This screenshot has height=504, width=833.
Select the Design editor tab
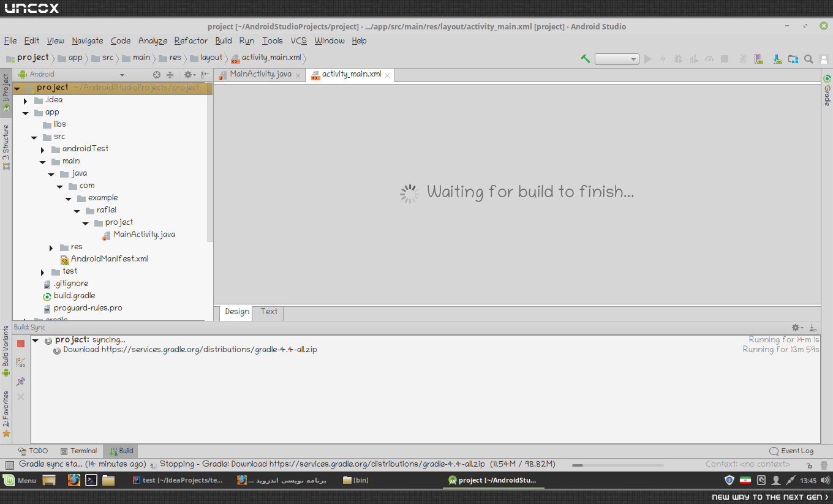(237, 312)
